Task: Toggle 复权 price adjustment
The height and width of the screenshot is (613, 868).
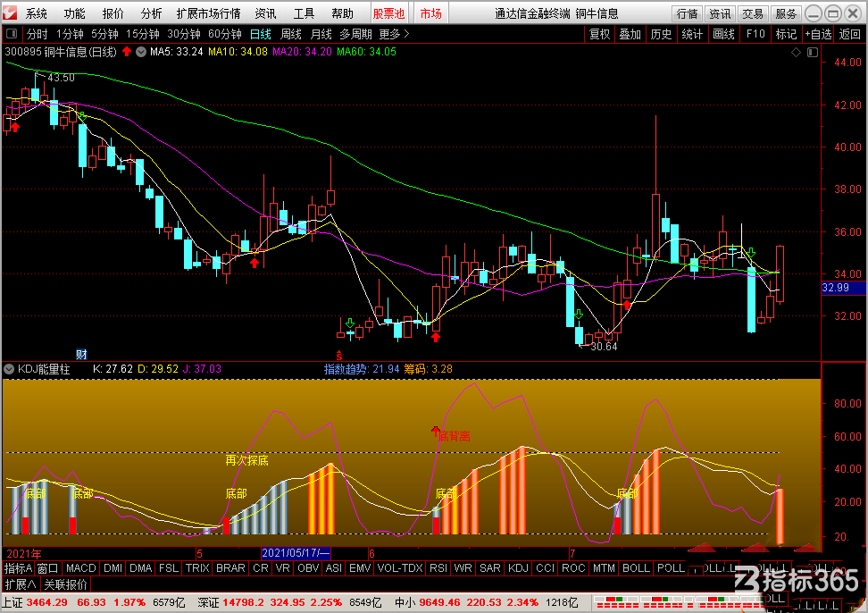Action: click(x=599, y=34)
